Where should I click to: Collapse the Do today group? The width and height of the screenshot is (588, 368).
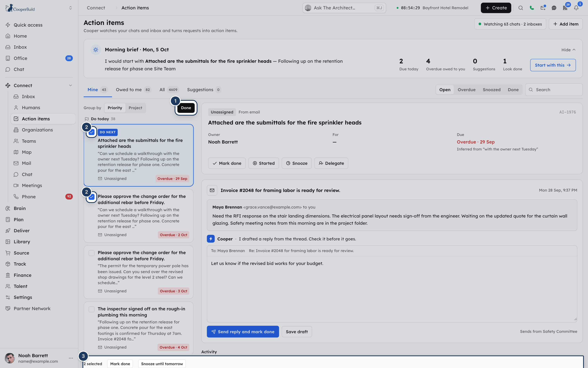pyautogui.click(x=99, y=119)
